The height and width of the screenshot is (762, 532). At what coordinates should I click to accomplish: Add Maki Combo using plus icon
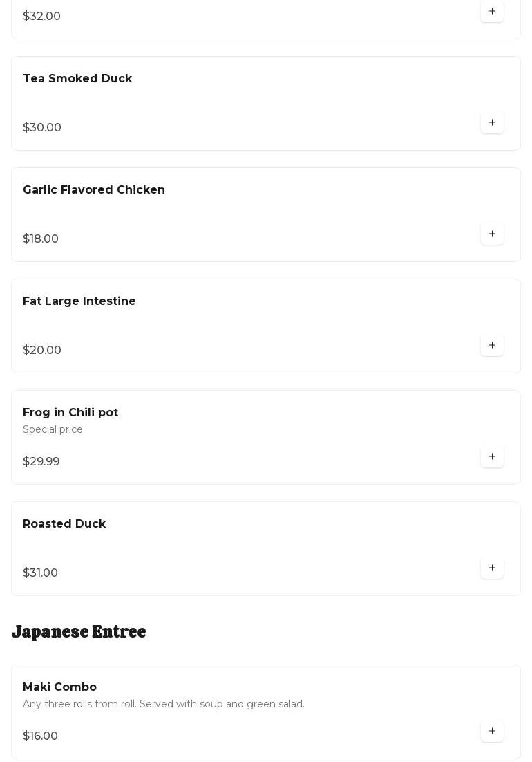pos(492,732)
